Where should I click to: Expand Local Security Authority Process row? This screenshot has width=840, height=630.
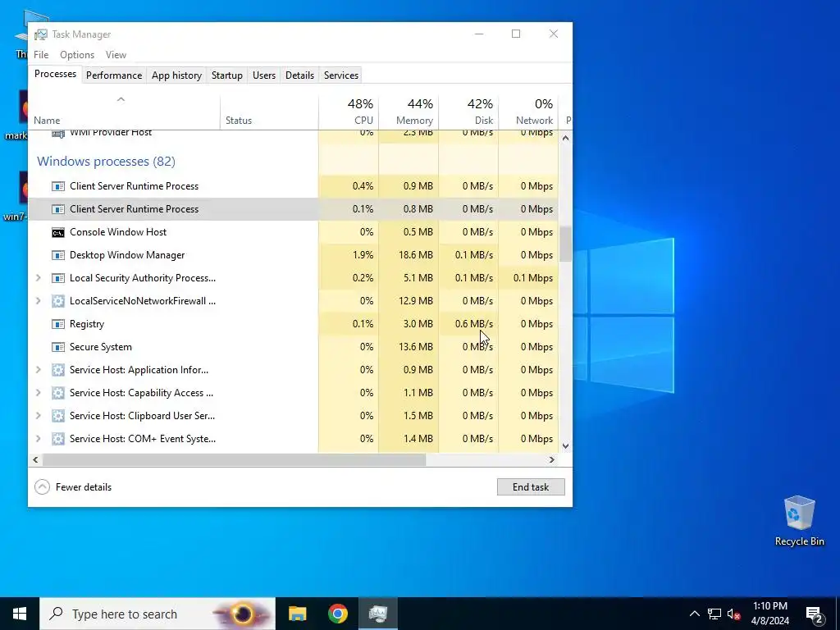pos(38,278)
